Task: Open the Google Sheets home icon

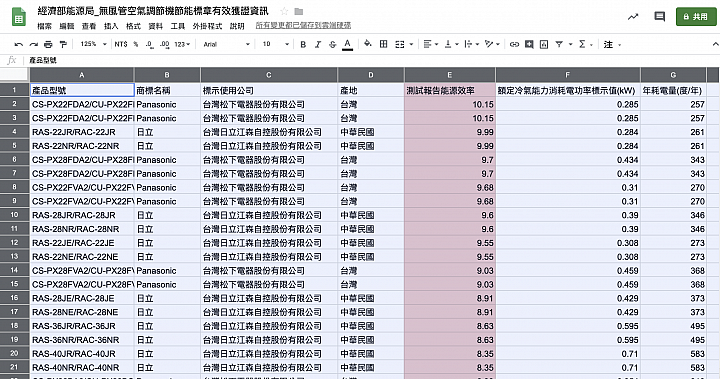Action: (19, 17)
